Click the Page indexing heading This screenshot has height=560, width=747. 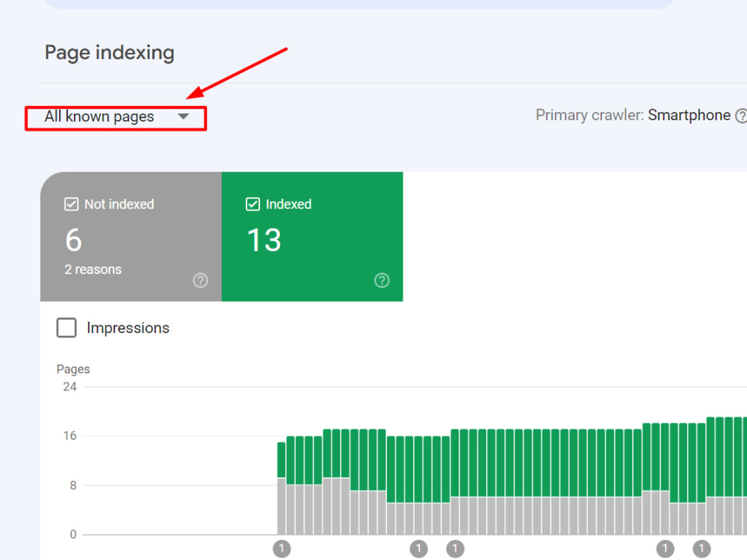coord(109,52)
